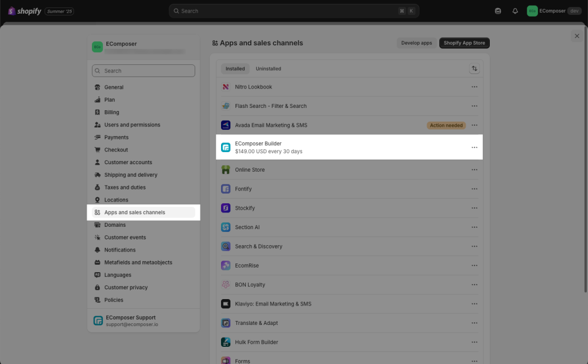588x364 pixels.
Task: Open the more actions menu for Online Store
Action: click(x=474, y=170)
